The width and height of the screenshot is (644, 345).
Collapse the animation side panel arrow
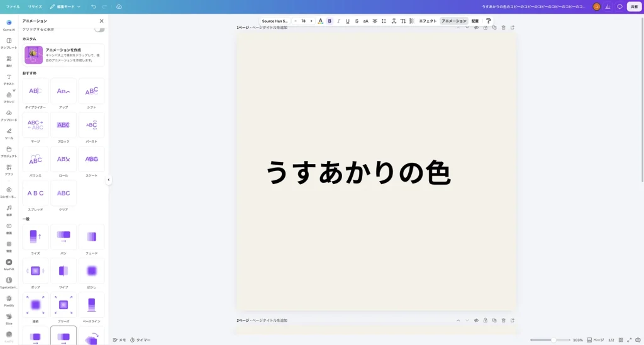tap(108, 180)
